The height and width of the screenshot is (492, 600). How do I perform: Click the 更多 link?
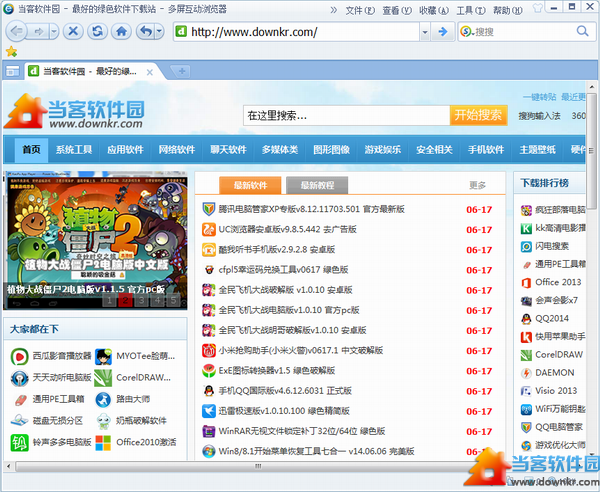pos(477,186)
